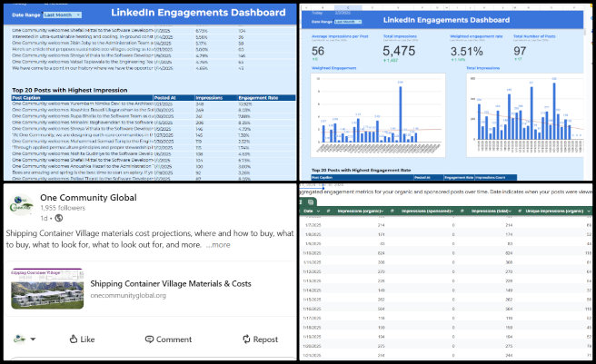
Task: Select the Impressions header in the Highest Impression table
Action: pos(216,98)
